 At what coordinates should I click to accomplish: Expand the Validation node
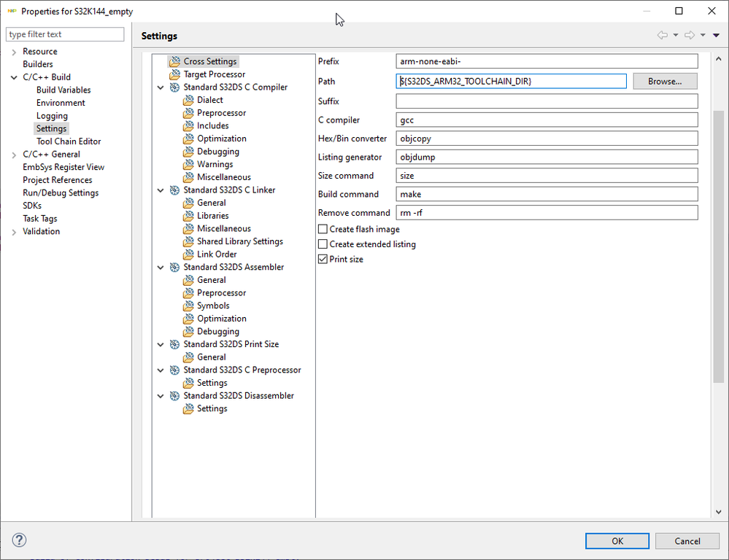click(14, 232)
